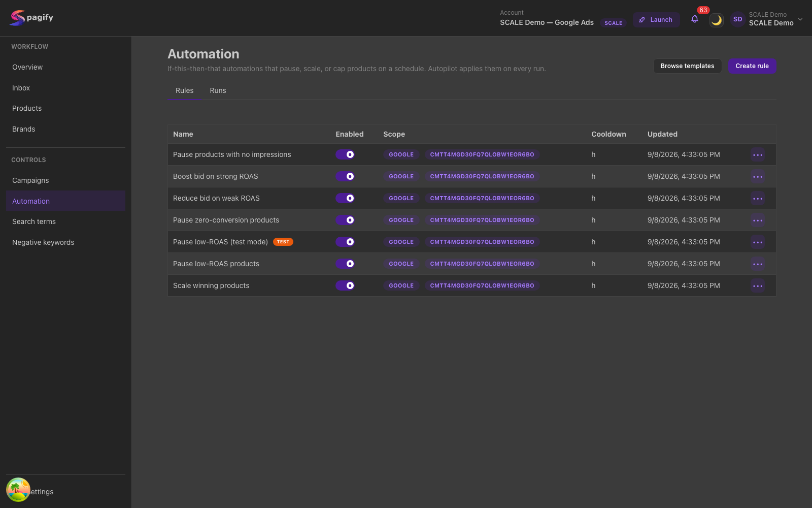Select Automation in sidebar
Image resolution: width=812 pixels, height=508 pixels.
pos(65,201)
